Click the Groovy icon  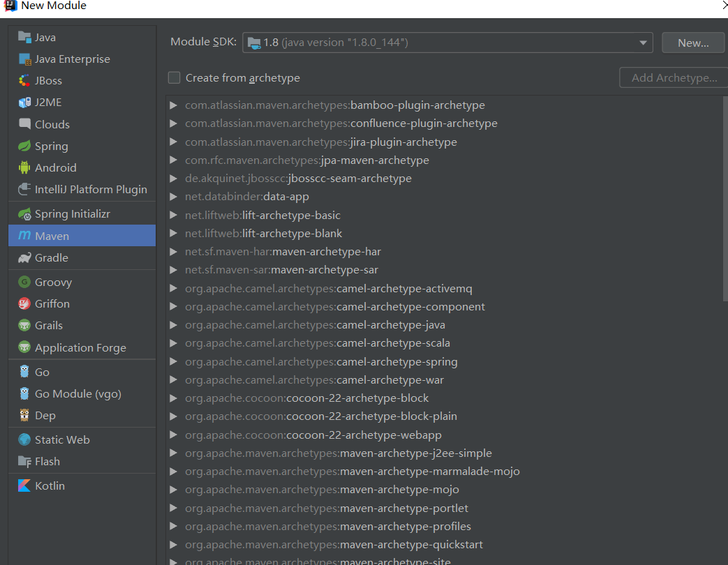point(24,282)
